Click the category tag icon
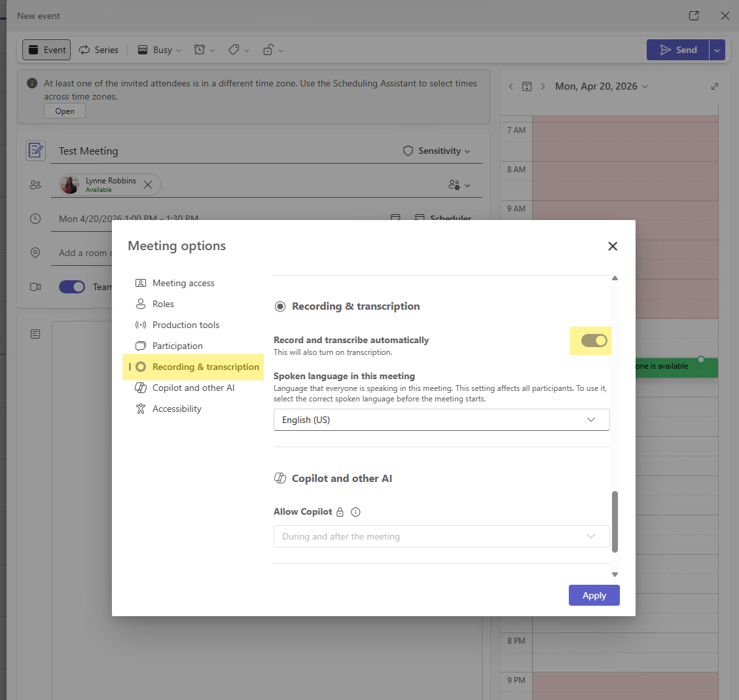 click(234, 50)
